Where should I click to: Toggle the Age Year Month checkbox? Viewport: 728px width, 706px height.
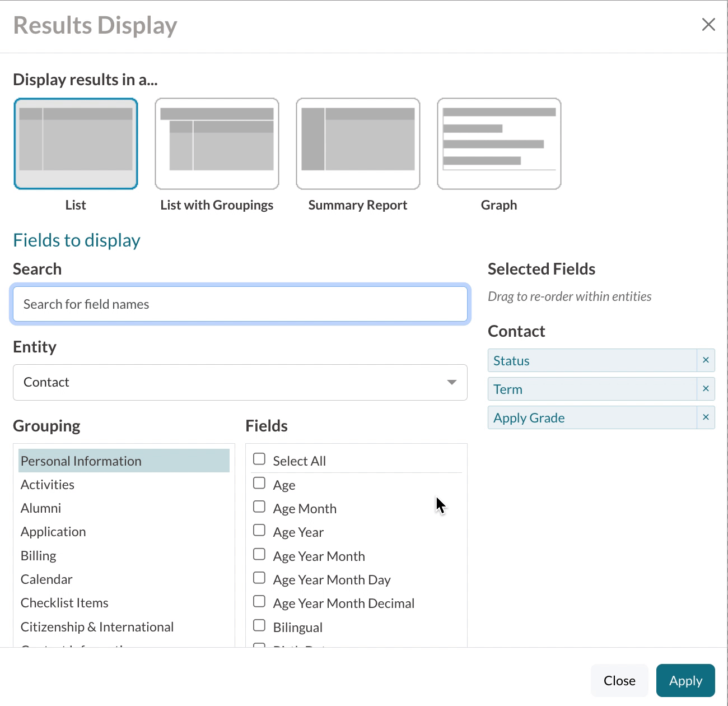pyautogui.click(x=259, y=555)
